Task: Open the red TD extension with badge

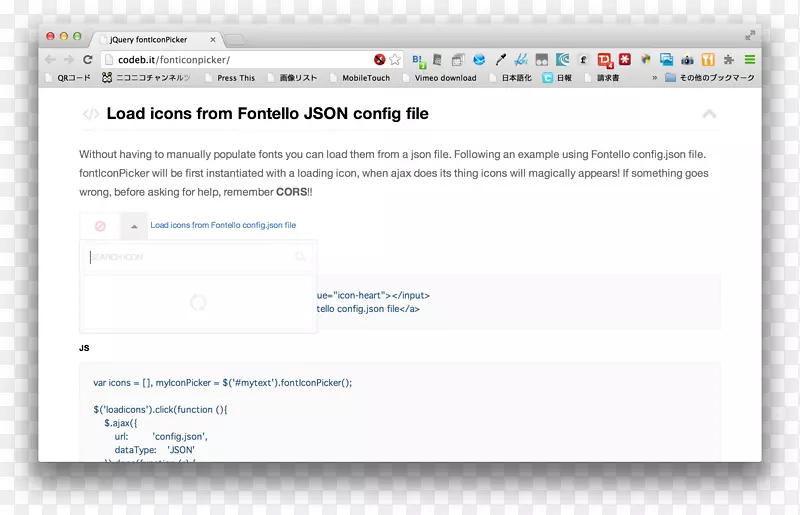Action: [605, 60]
